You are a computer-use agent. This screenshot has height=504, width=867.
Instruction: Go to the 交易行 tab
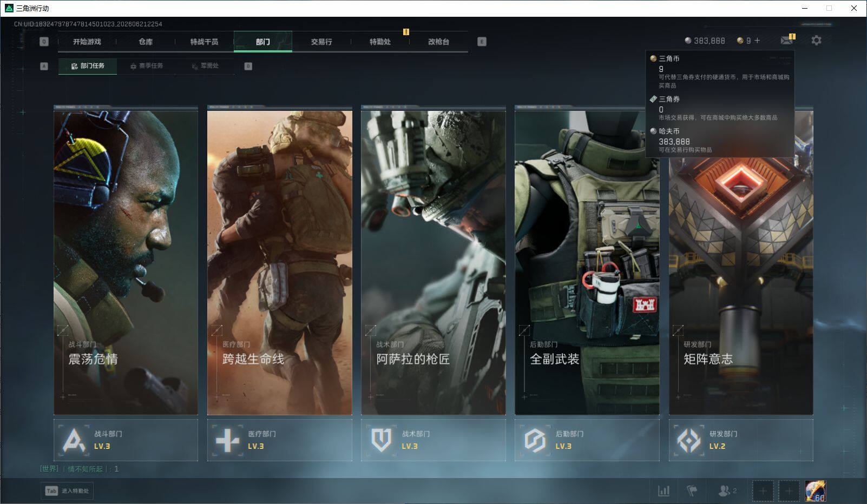tap(321, 42)
